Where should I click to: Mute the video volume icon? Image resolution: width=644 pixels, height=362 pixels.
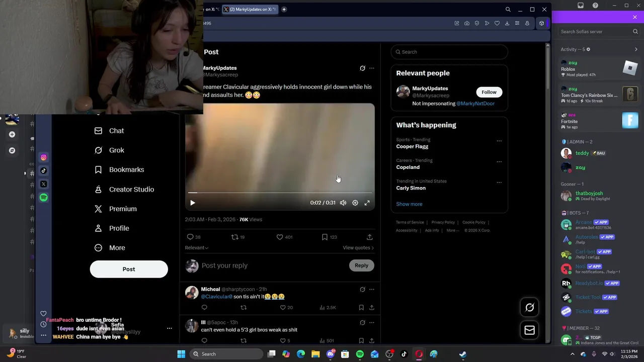click(x=343, y=203)
